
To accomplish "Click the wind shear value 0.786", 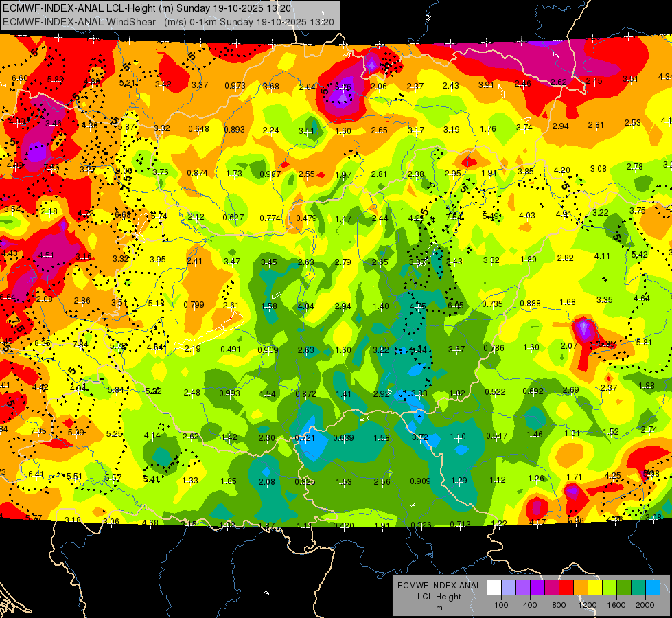I will click(x=494, y=348).
